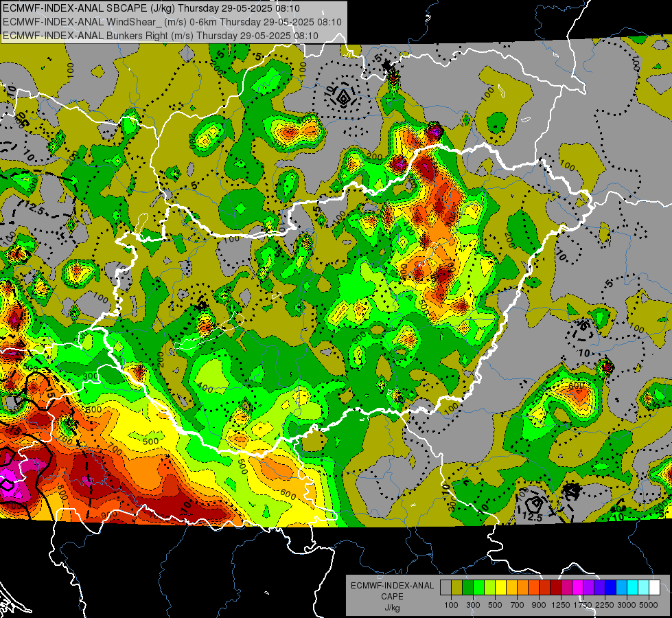Click the SBCAPE title line in the header

(x=151, y=8)
